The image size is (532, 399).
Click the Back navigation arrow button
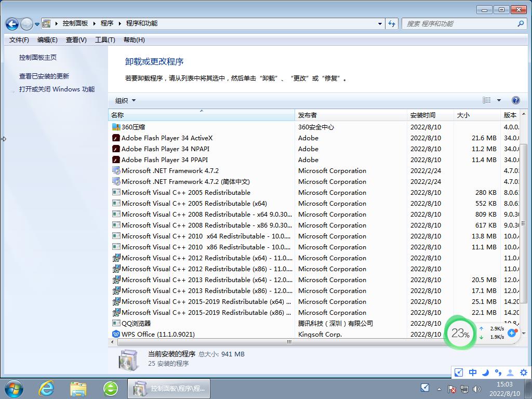[x=12, y=24]
